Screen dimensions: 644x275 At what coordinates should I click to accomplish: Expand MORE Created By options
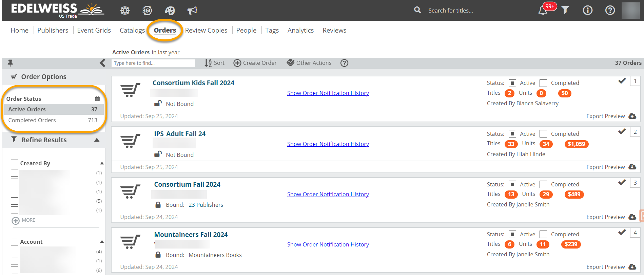click(23, 220)
